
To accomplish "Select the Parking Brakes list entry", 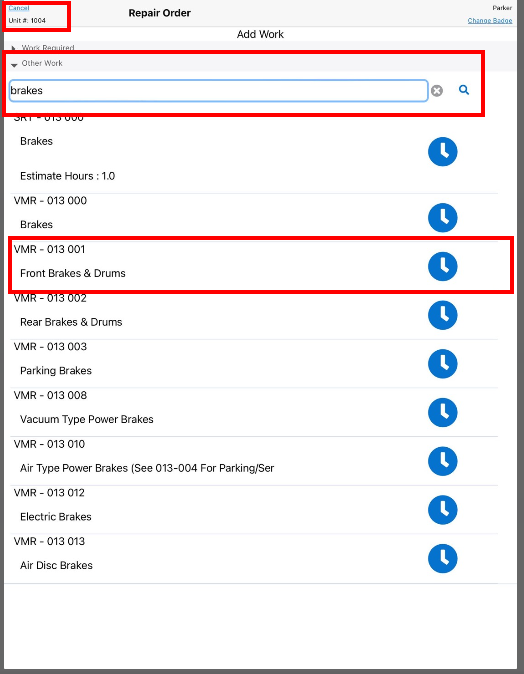I will [x=255, y=364].
